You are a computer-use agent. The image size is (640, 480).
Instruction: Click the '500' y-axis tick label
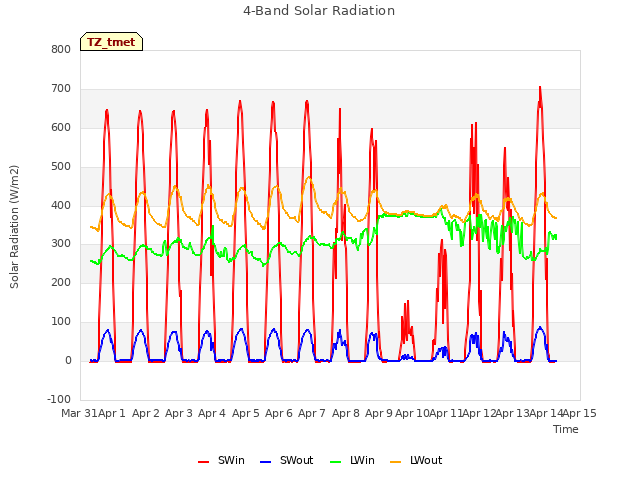point(61,167)
